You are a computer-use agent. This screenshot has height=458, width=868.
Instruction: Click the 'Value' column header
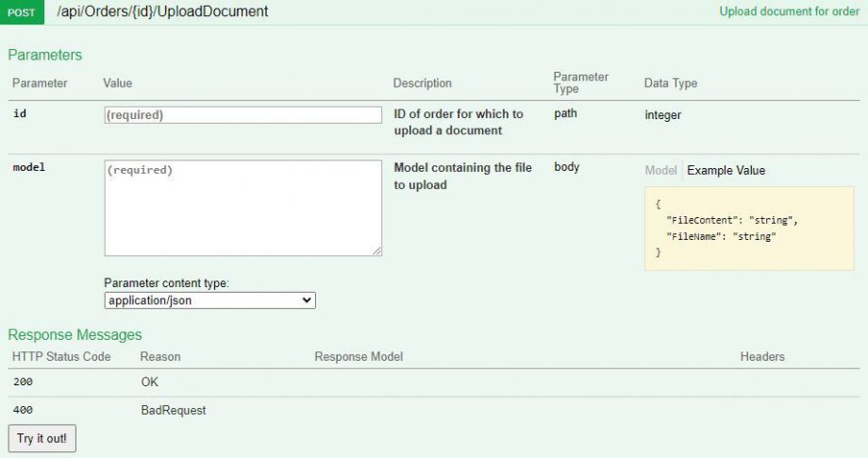117,83
